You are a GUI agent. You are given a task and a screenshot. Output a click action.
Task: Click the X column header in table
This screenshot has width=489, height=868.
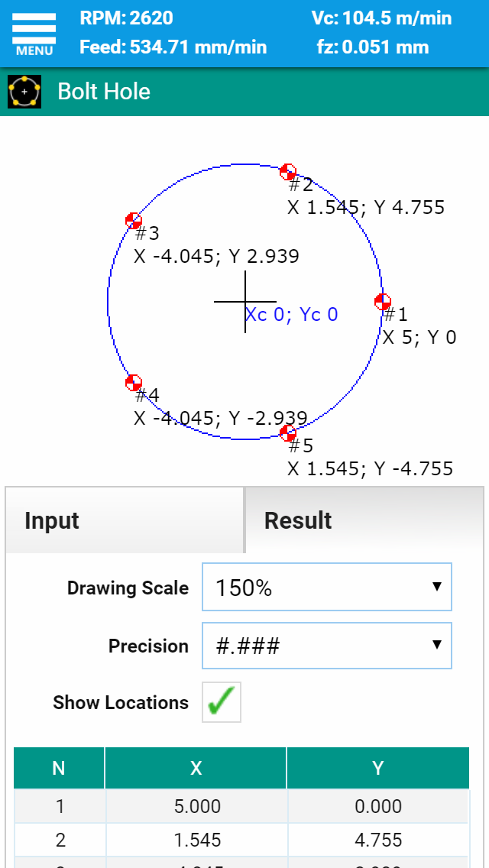pyautogui.click(x=196, y=768)
